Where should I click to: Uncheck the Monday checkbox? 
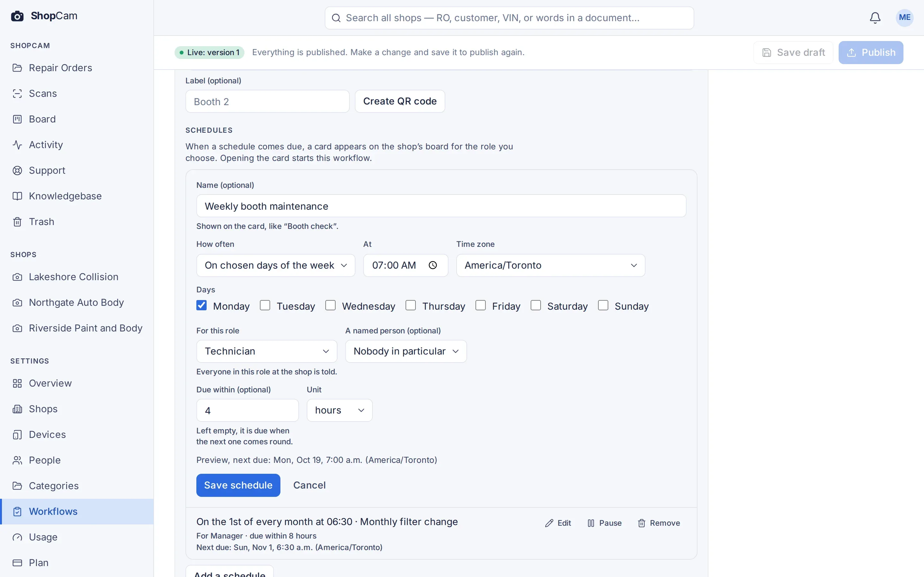[201, 305]
